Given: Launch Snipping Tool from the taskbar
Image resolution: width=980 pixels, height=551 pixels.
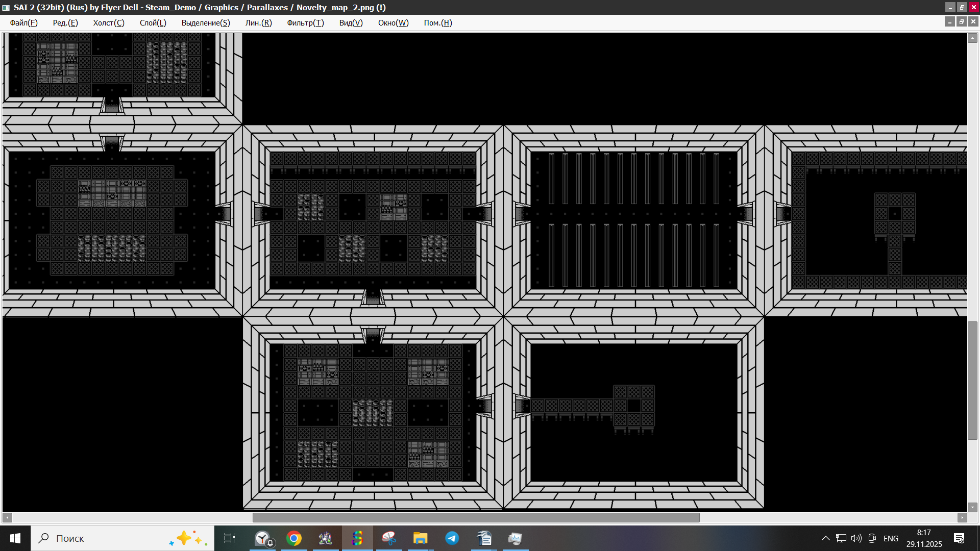Looking at the screenshot, I should [389, 538].
